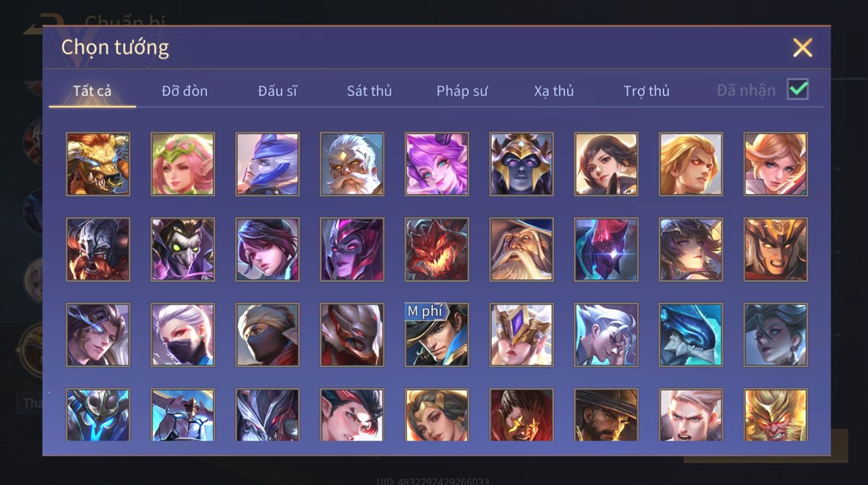Select the purple-haired girl hero portrait
The image size is (868, 485).
tap(436, 164)
